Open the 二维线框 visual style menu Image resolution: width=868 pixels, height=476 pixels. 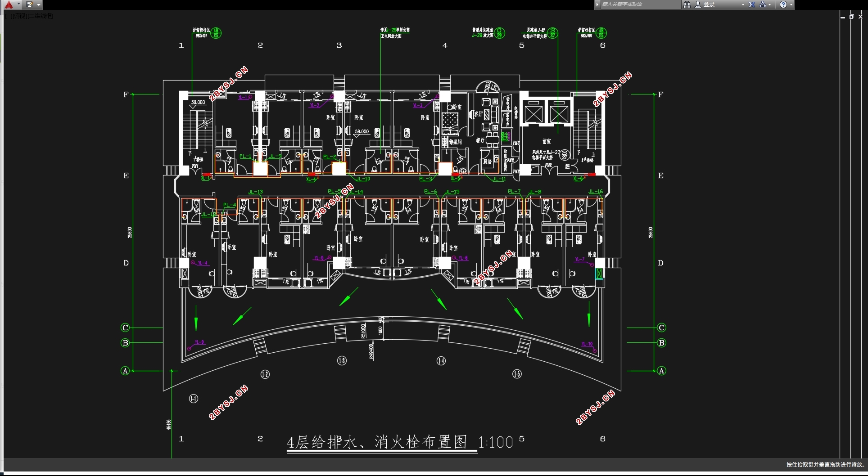[40, 16]
